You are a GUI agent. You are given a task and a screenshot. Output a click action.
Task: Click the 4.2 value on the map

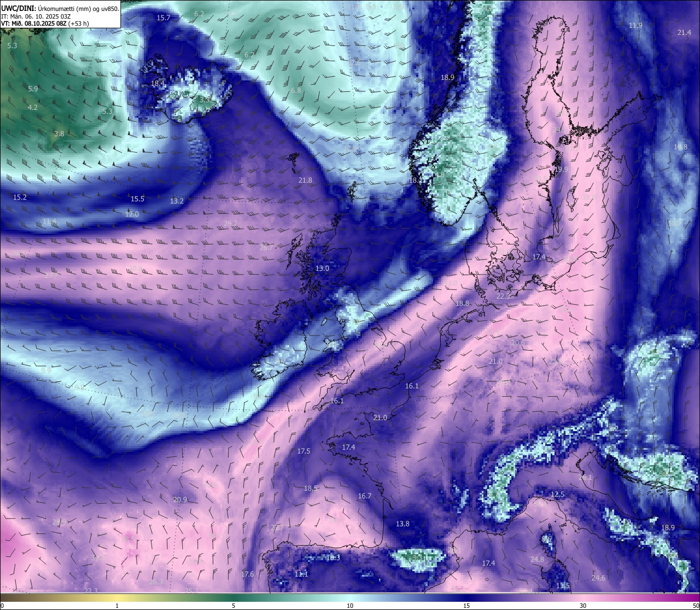(x=33, y=108)
